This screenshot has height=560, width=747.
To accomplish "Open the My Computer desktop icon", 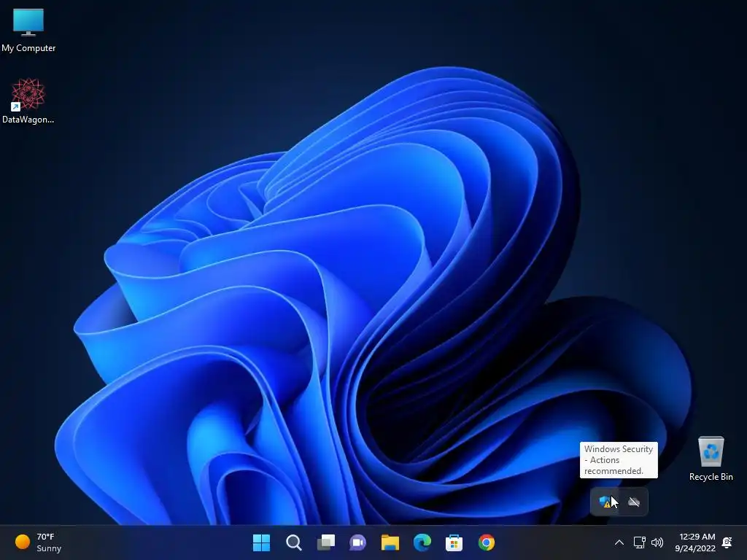I will pyautogui.click(x=28, y=30).
